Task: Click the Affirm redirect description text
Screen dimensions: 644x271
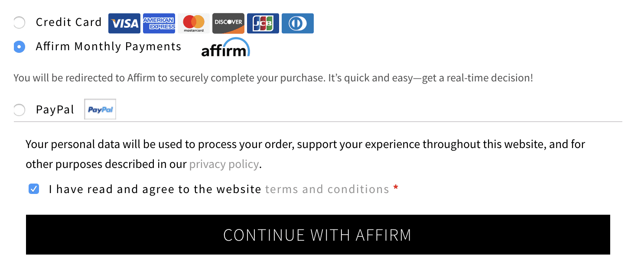Action: coord(273,78)
